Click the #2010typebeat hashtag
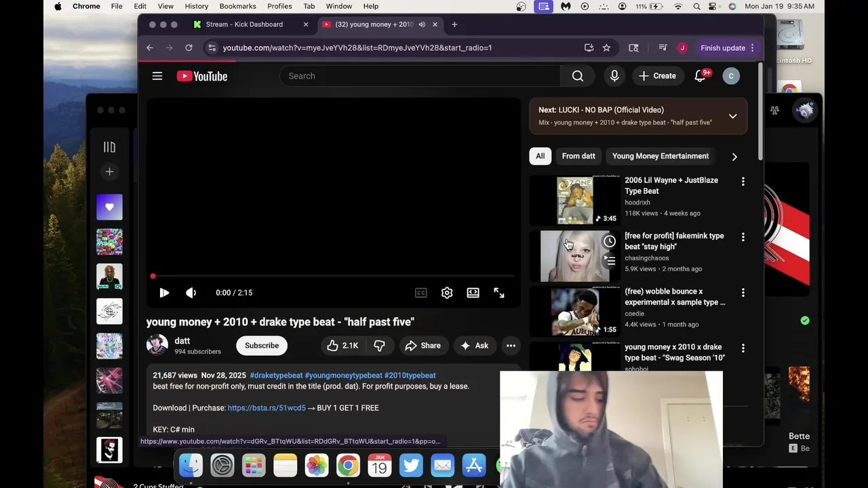This screenshot has width=868, height=488. (x=410, y=375)
